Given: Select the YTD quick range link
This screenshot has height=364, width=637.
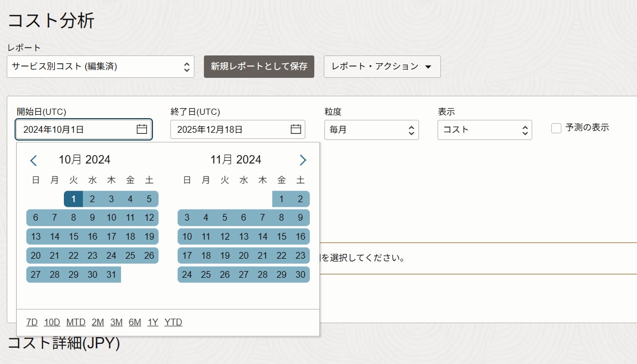Looking at the screenshot, I should (x=173, y=323).
